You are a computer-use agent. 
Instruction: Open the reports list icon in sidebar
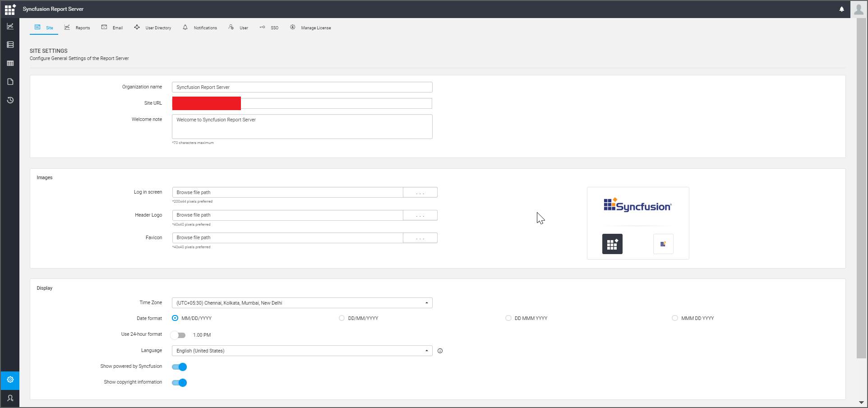pos(10,45)
